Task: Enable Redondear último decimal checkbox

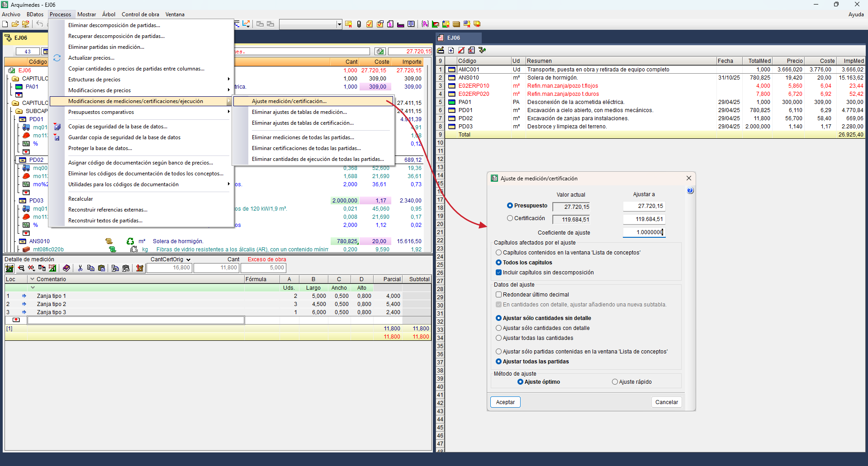Action: coord(499,295)
